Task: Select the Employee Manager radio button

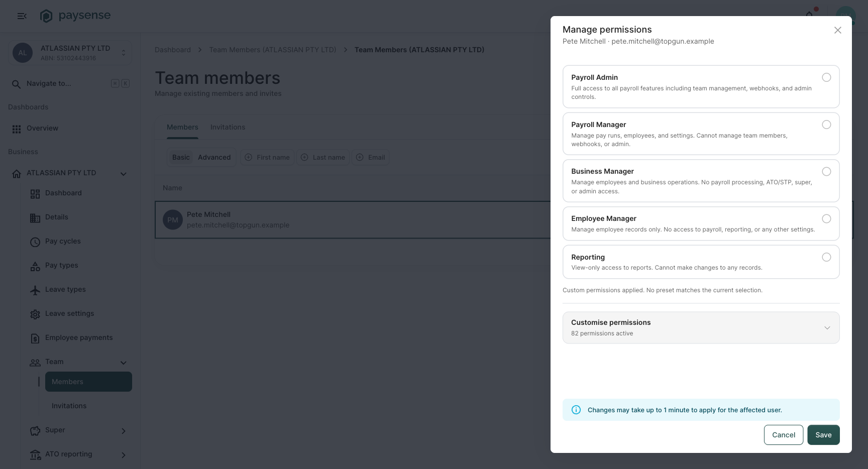Action: [826, 219]
